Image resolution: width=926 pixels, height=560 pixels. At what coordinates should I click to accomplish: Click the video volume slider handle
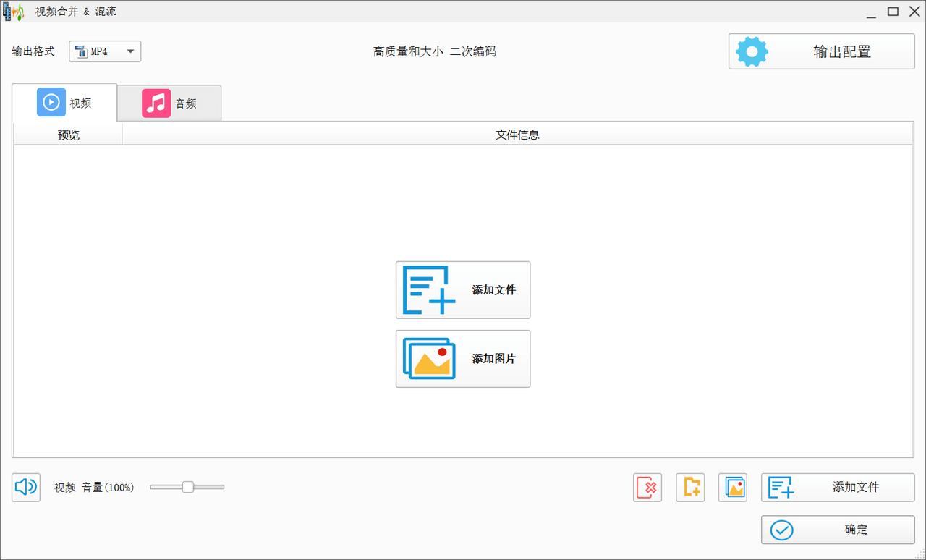point(187,487)
